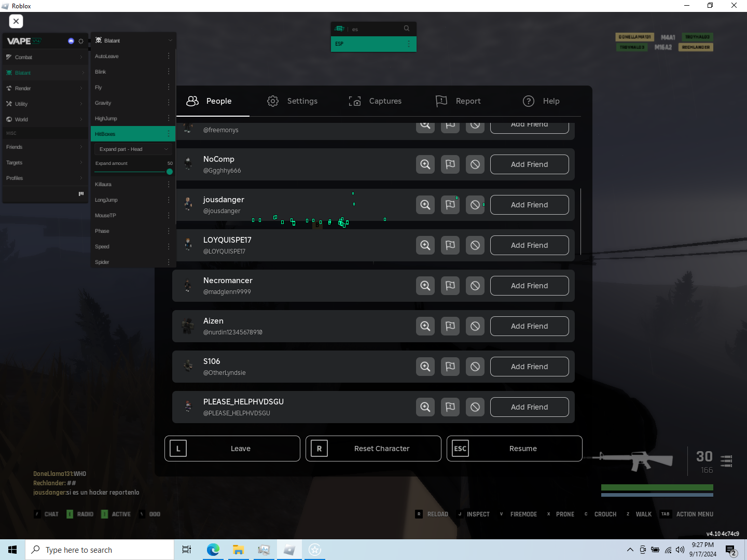Inspect jousdanger's avatar with the magnifier

pyautogui.click(x=425, y=205)
